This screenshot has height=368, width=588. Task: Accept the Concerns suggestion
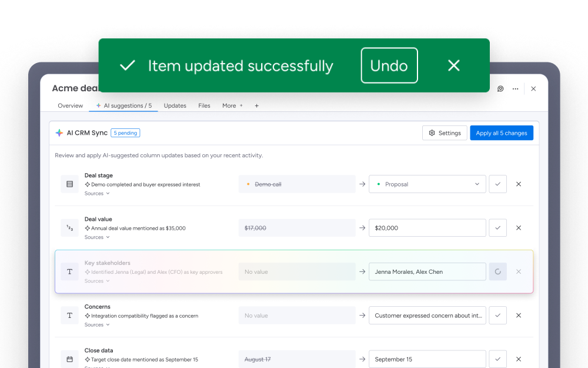(x=497, y=316)
